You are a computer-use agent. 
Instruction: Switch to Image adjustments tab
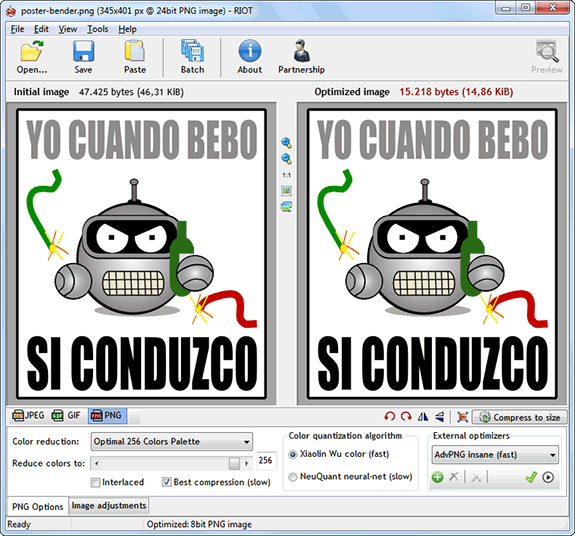tap(109, 506)
